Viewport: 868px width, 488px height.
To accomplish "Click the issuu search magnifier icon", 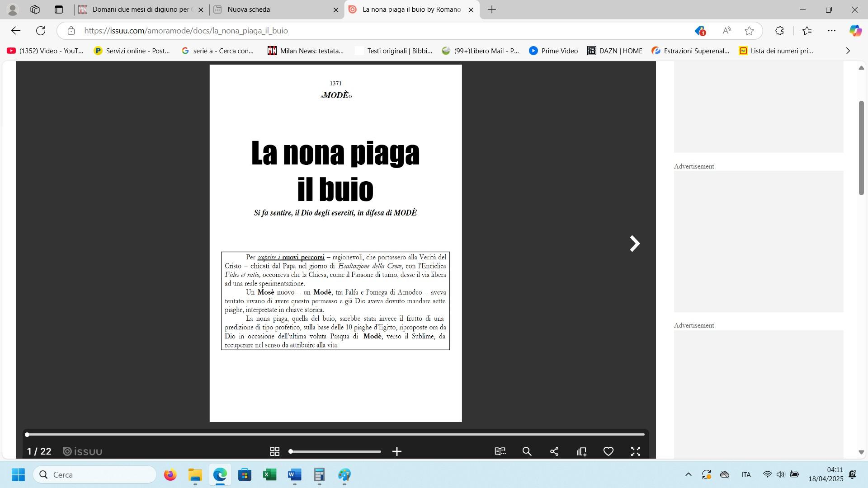I will (527, 451).
